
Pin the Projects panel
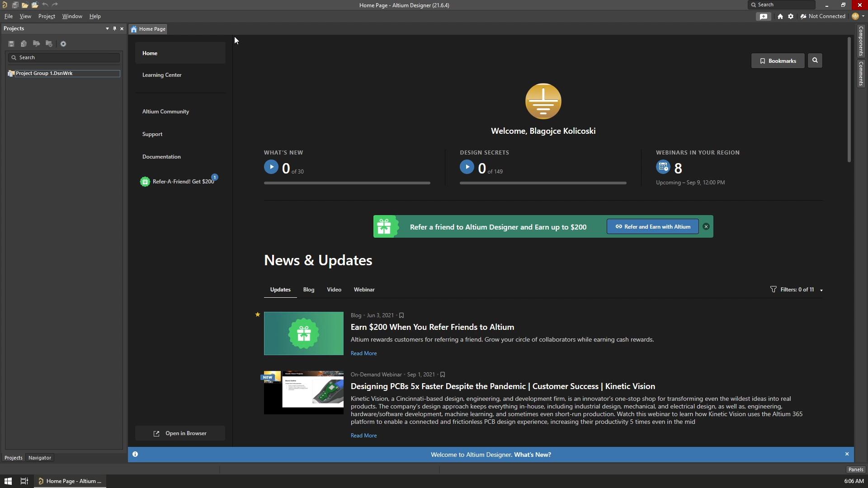coord(114,28)
